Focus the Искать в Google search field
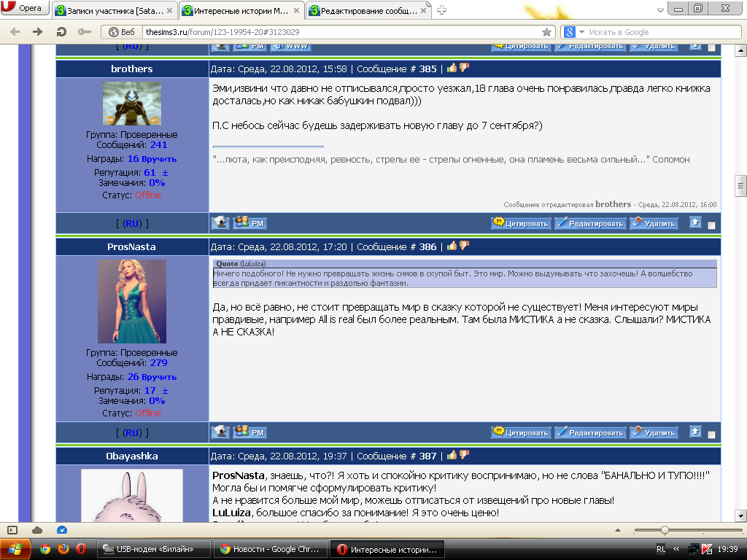The image size is (747, 560). click(x=662, y=32)
